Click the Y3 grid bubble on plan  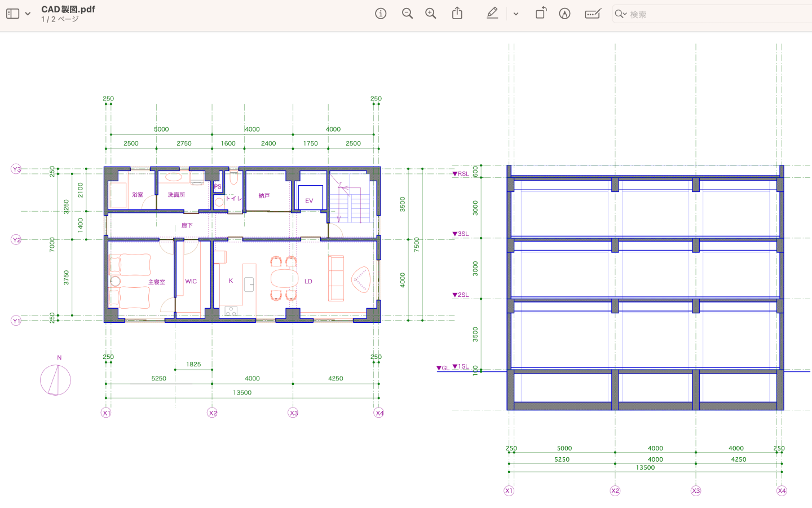[16, 169]
